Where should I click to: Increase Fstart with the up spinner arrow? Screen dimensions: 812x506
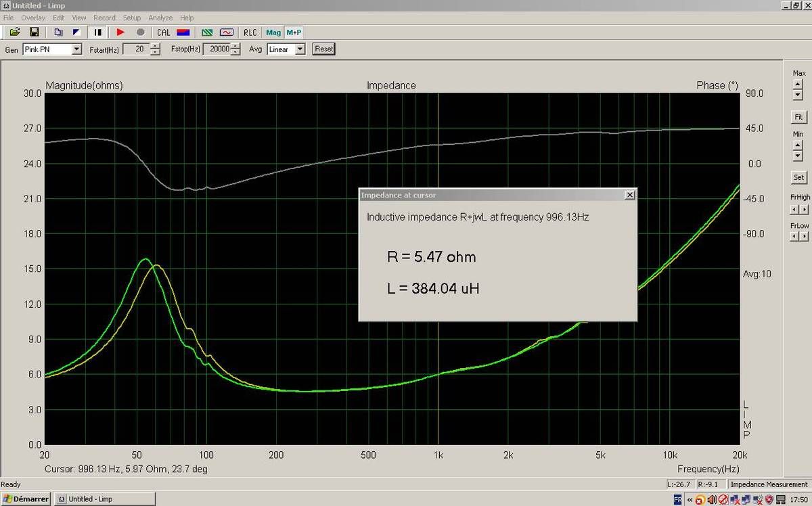click(156, 46)
